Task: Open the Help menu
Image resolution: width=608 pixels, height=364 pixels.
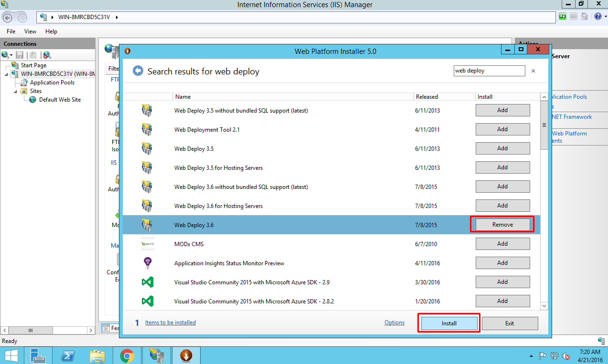Action: pyautogui.click(x=51, y=31)
